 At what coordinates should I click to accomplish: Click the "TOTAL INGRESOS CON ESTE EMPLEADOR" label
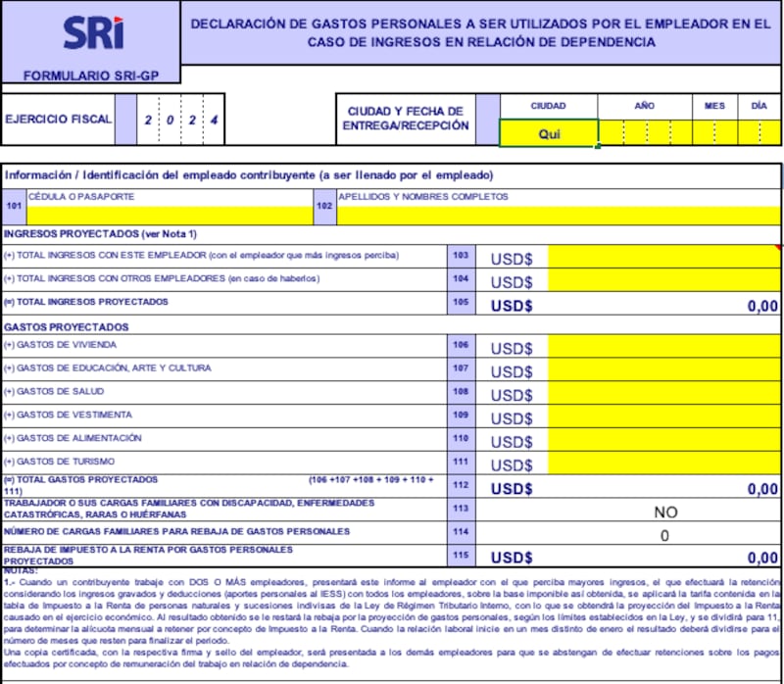coord(202,256)
